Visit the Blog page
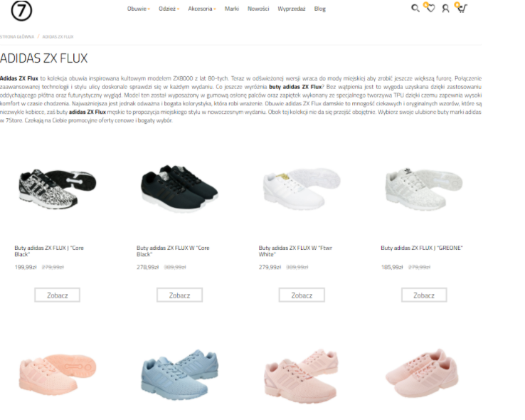Image resolution: width=525 pixels, height=420 pixels. (319, 9)
